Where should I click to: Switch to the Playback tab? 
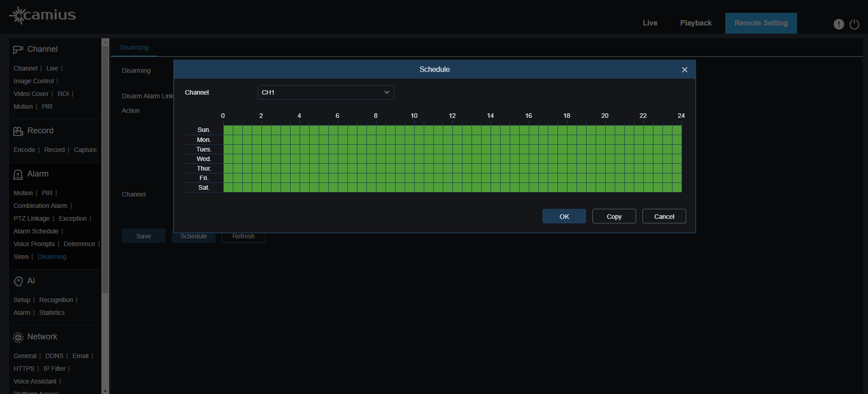(696, 23)
